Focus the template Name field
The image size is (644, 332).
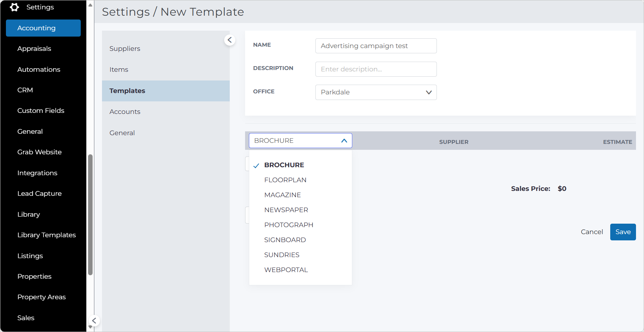tap(376, 46)
